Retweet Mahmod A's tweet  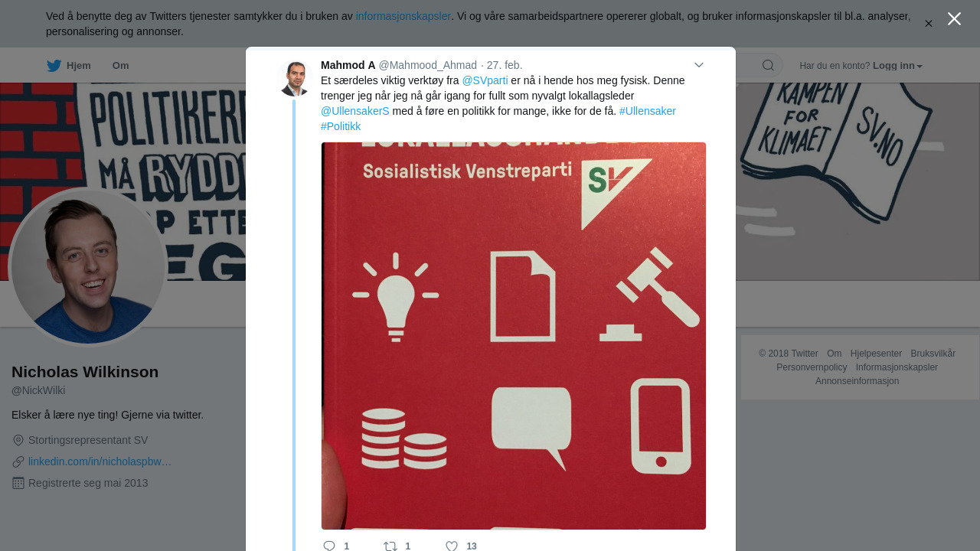(390, 546)
